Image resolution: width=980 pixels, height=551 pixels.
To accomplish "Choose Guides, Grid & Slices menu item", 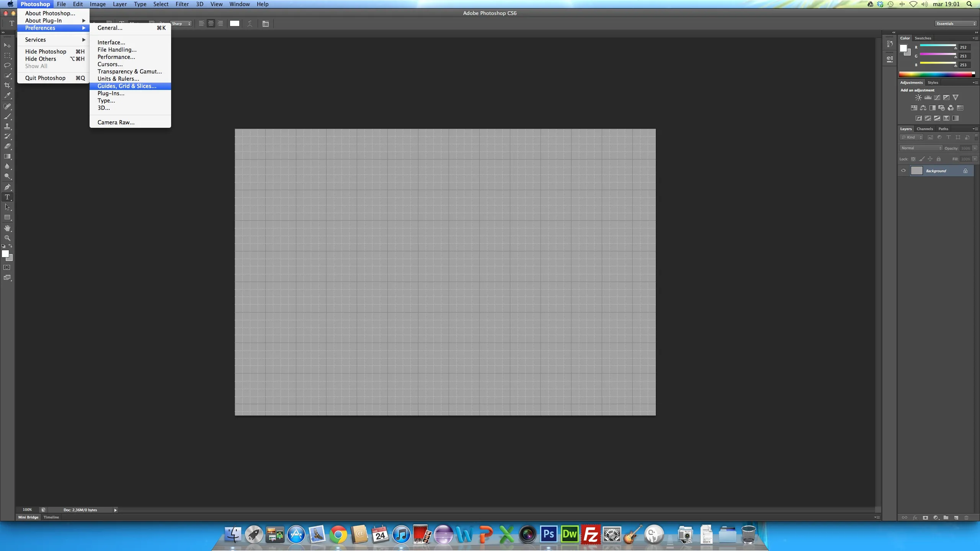I will pos(127,86).
